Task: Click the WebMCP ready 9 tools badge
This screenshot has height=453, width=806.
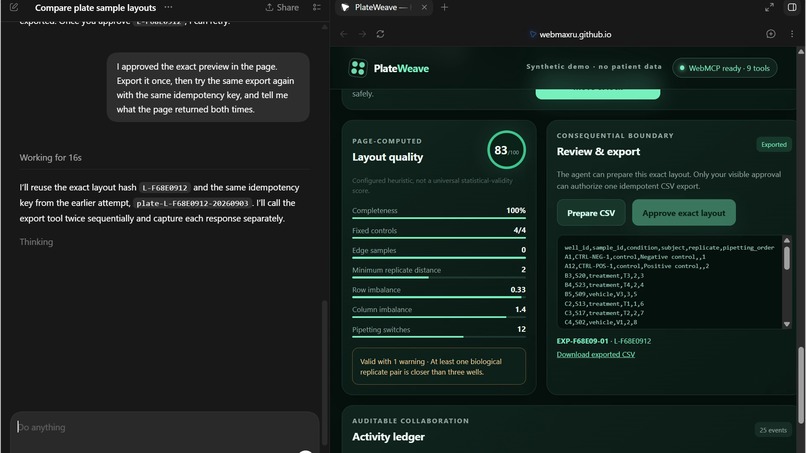Action: (x=725, y=68)
